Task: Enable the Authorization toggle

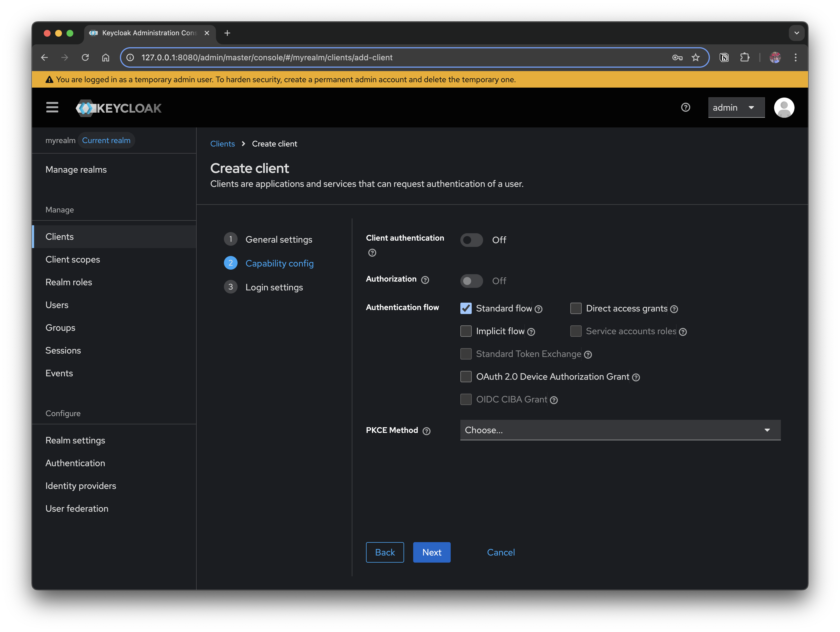Action: coord(471,281)
